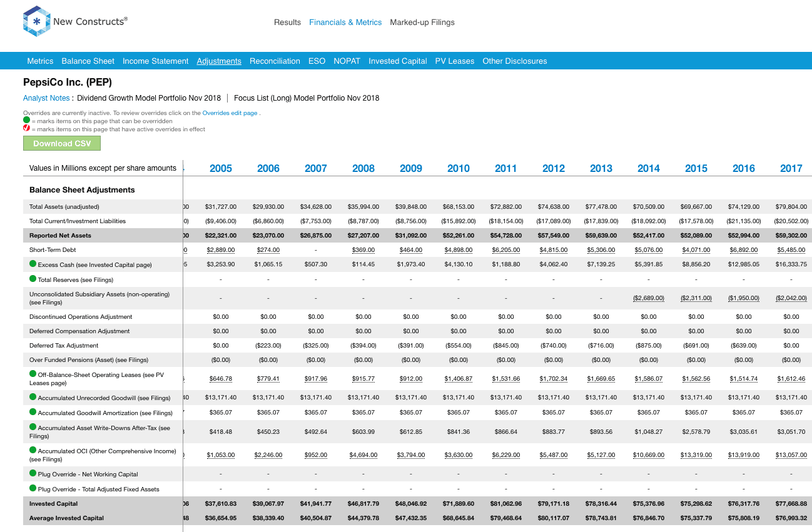This screenshot has height=532, width=812.
Task: Click Accumulated OCI value $1,053.00
Action: [221, 455]
